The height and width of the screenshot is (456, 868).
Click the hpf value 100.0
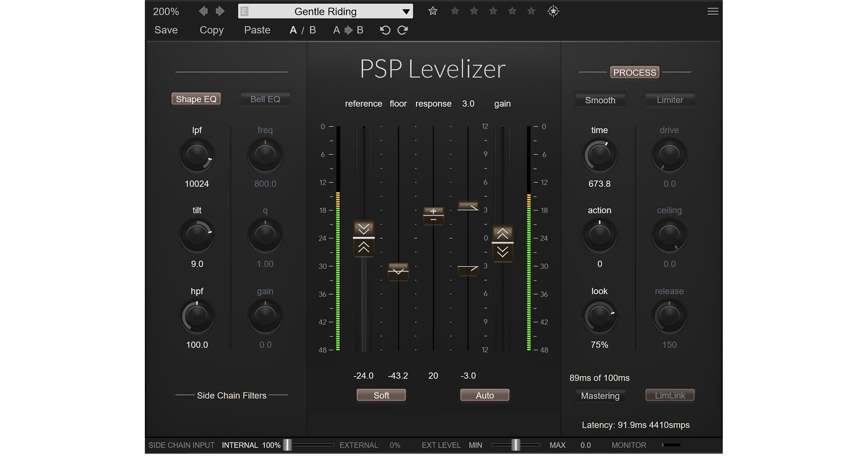(x=197, y=345)
